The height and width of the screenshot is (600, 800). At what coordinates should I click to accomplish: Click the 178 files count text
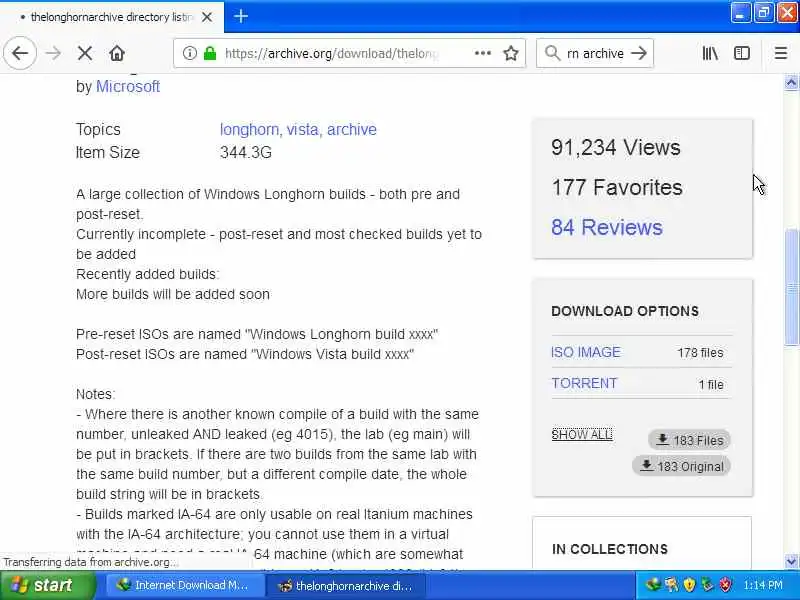coord(700,353)
